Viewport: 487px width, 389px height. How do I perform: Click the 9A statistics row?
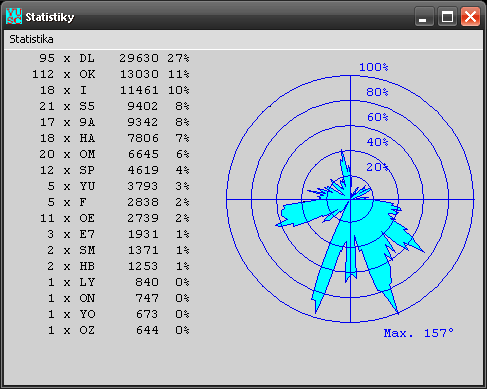click(114, 122)
